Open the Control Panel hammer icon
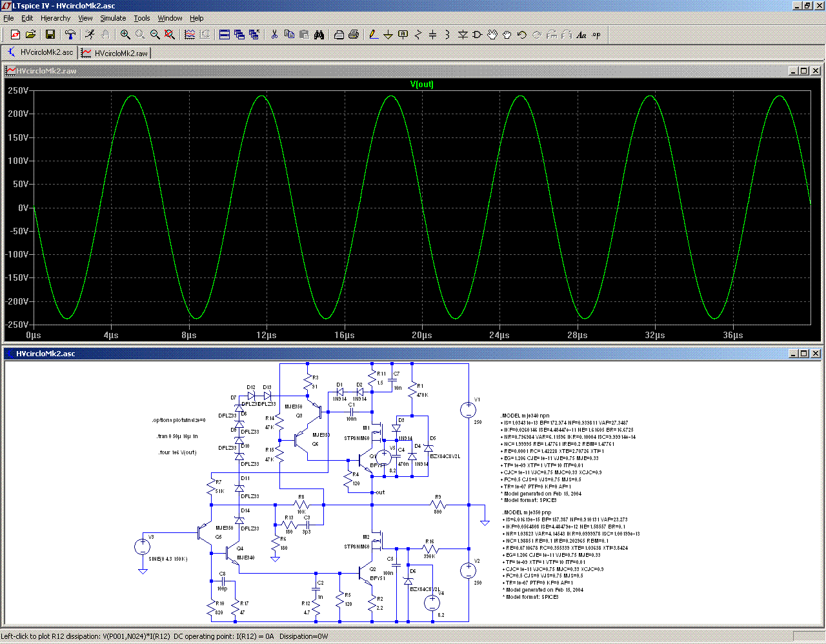This screenshot has height=644, width=826. point(70,35)
